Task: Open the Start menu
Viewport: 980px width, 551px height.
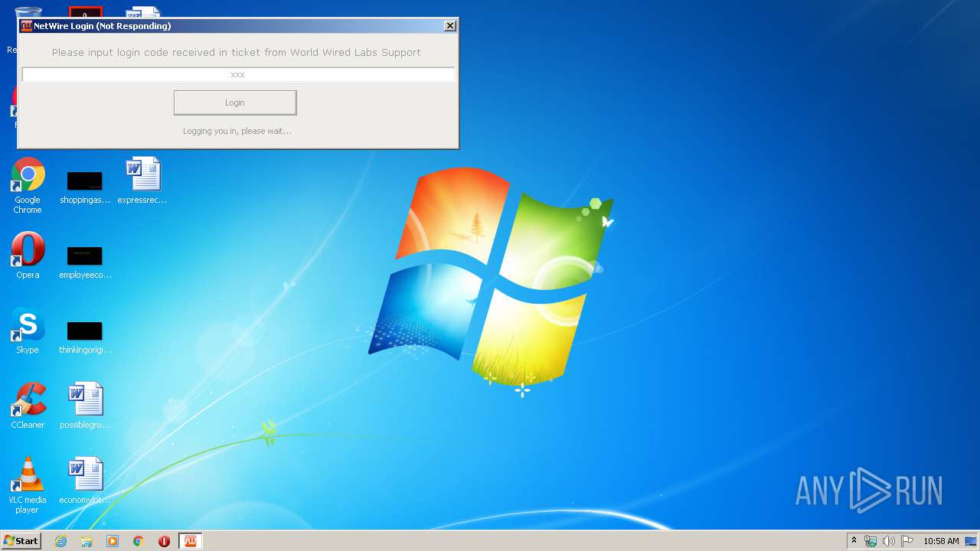Action: pyautogui.click(x=21, y=540)
